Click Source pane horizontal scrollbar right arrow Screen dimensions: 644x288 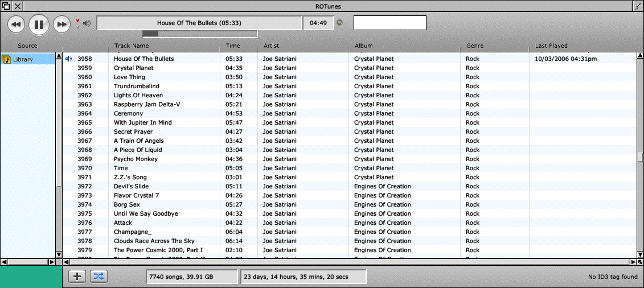[52, 262]
